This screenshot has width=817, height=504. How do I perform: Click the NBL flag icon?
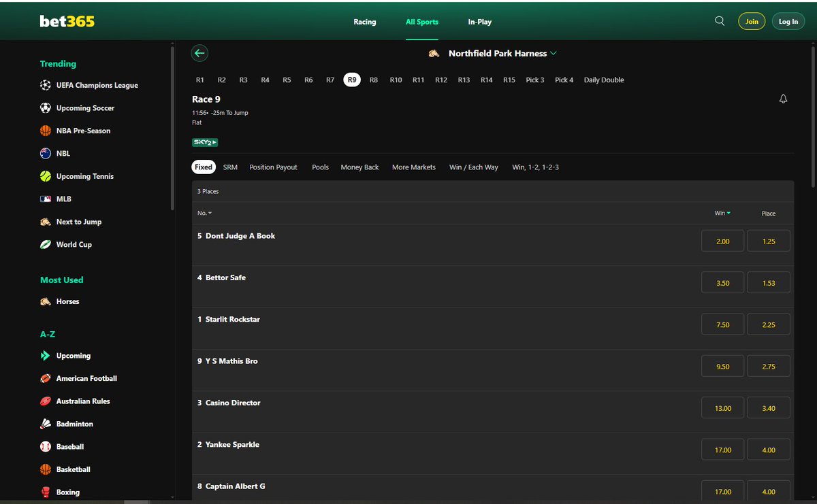pos(46,153)
